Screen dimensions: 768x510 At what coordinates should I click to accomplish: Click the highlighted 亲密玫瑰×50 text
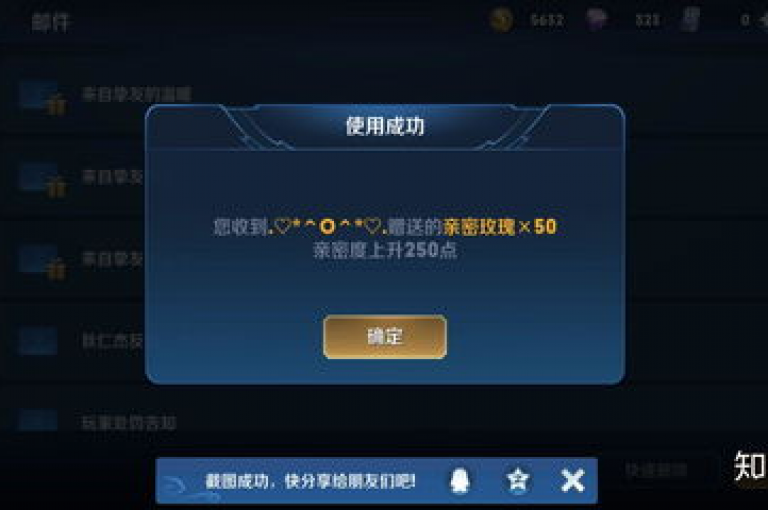[x=500, y=226]
